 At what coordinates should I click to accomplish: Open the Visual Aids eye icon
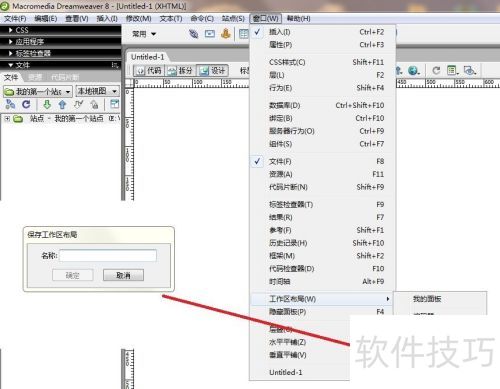(470, 70)
